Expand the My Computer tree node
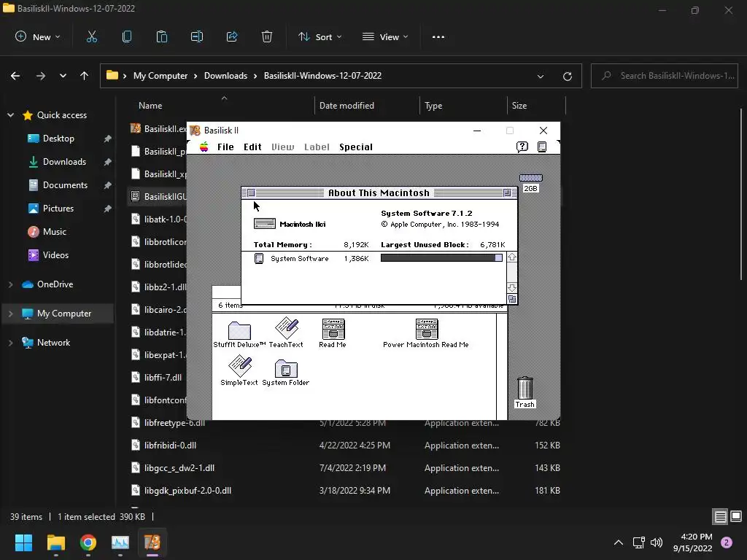The image size is (747, 560). point(10,314)
